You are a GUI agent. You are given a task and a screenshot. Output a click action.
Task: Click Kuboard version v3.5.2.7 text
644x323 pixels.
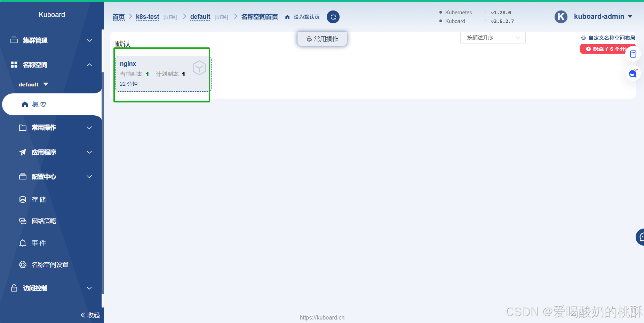(502, 21)
